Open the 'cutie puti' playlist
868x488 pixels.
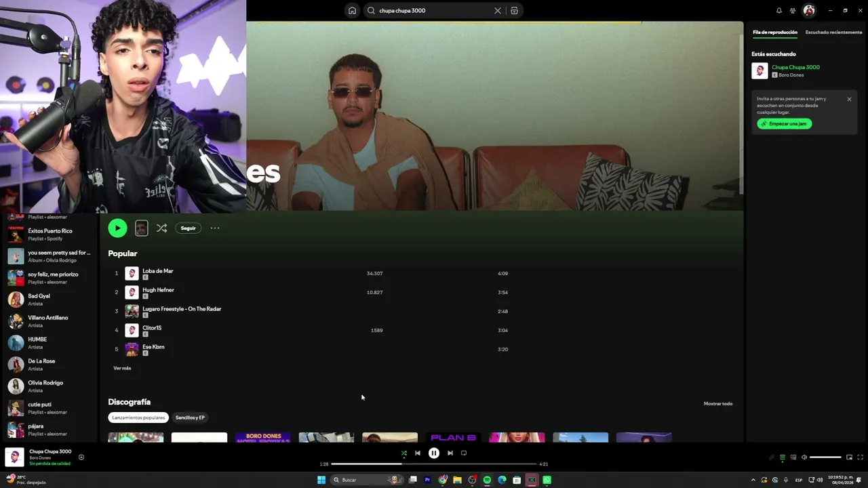49,408
